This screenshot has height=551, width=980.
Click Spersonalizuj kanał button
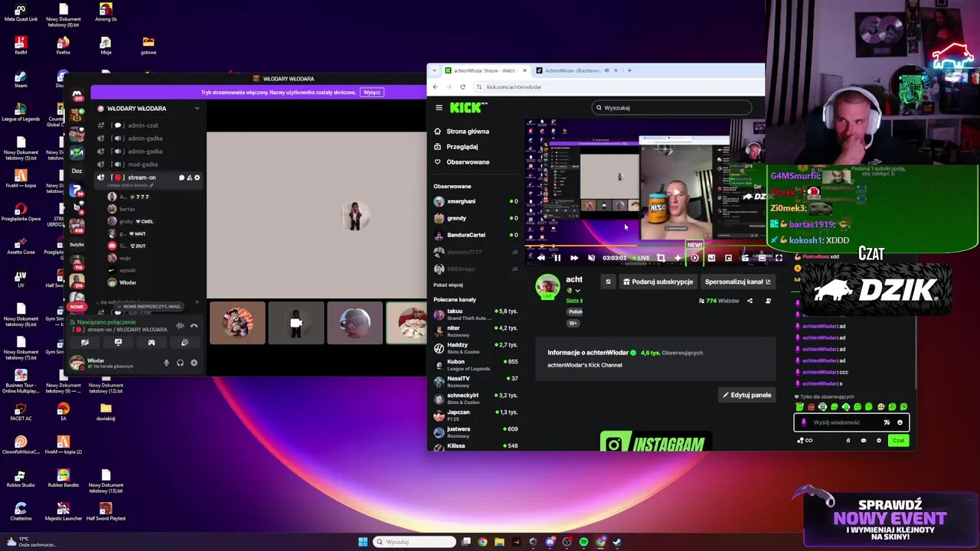click(737, 282)
